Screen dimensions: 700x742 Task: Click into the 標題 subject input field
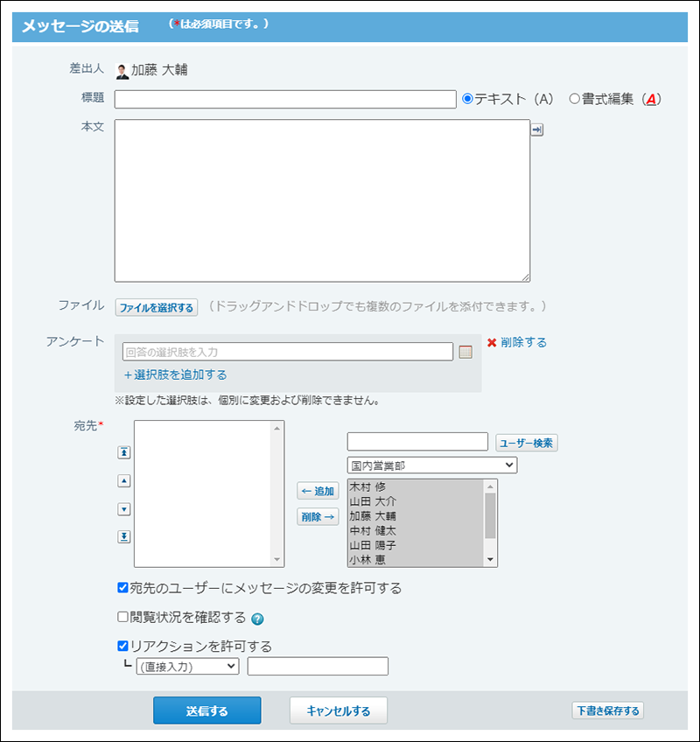[x=285, y=100]
